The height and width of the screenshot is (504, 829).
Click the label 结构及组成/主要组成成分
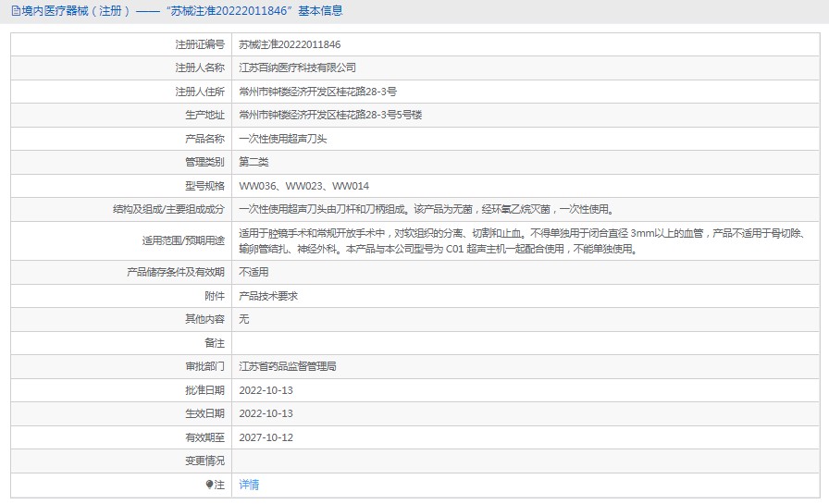click(x=168, y=209)
